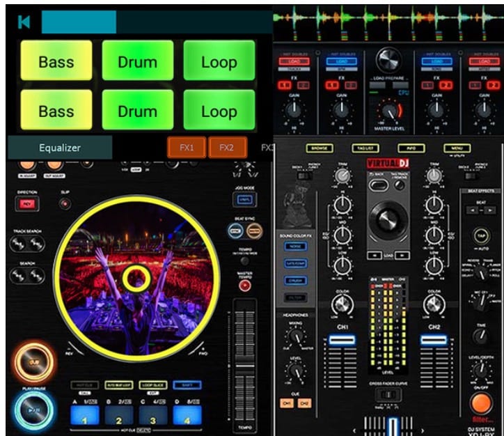Image resolution: width=504 pixels, height=436 pixels.
Task: Select the Loop Slice pad mode
Action: tap(153, 385)
